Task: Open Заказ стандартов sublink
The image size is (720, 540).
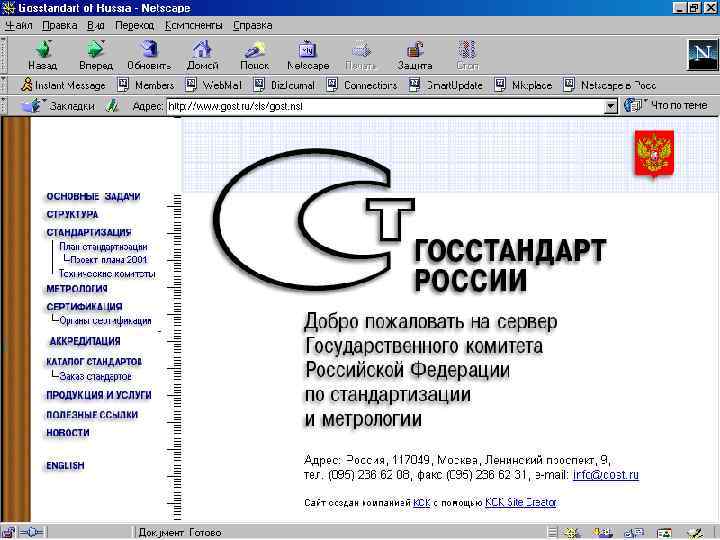Action: pyautogui.click(x=96, y=377)
